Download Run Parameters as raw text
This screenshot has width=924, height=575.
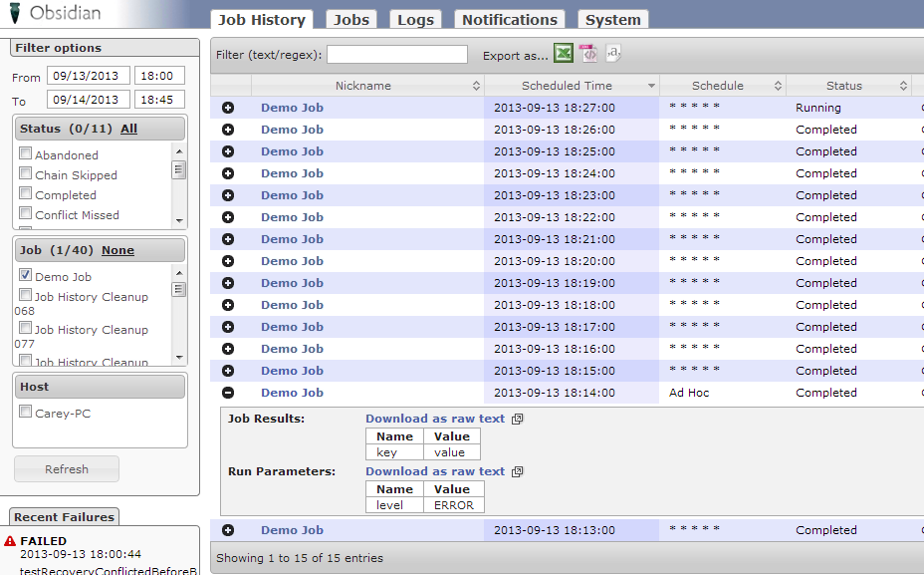(435, 471)
